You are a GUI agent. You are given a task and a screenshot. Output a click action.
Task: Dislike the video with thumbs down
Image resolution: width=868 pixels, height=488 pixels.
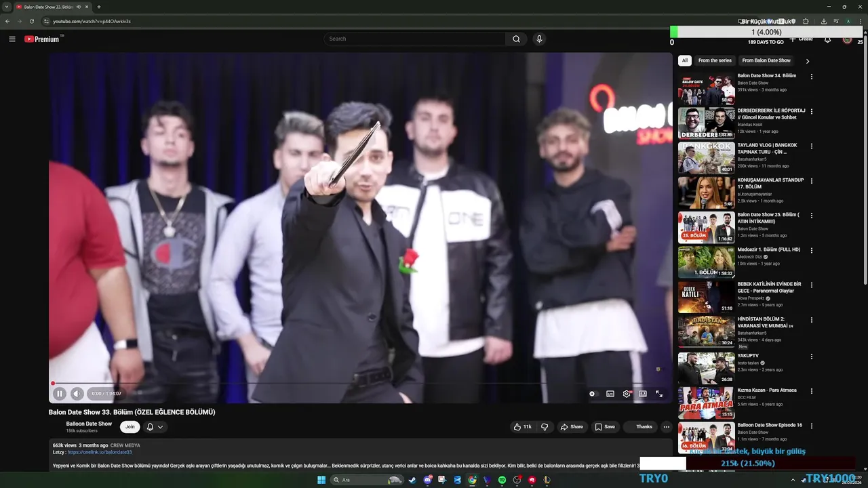(545, 427)
